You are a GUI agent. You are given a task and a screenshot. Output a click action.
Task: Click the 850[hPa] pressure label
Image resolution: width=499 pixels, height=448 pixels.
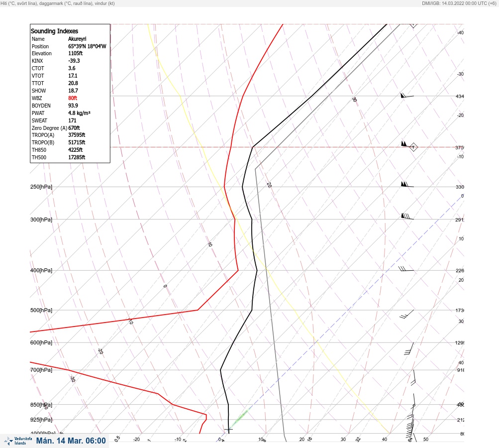click(x=41, y=405)
